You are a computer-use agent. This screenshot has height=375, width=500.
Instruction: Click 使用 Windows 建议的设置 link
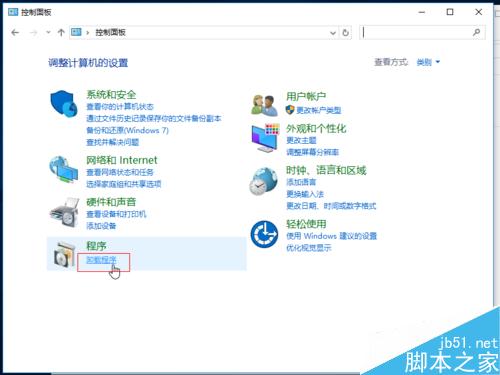coord(331,236)
